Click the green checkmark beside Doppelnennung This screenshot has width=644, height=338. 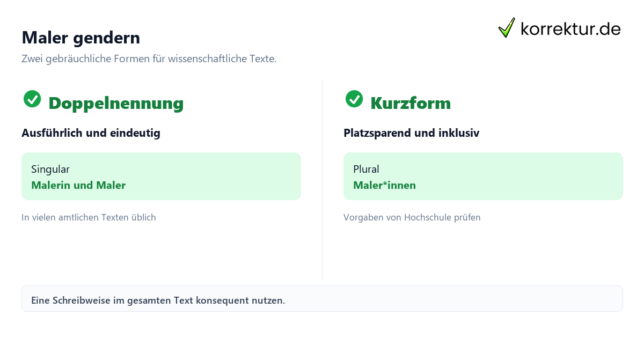[32, 99]
